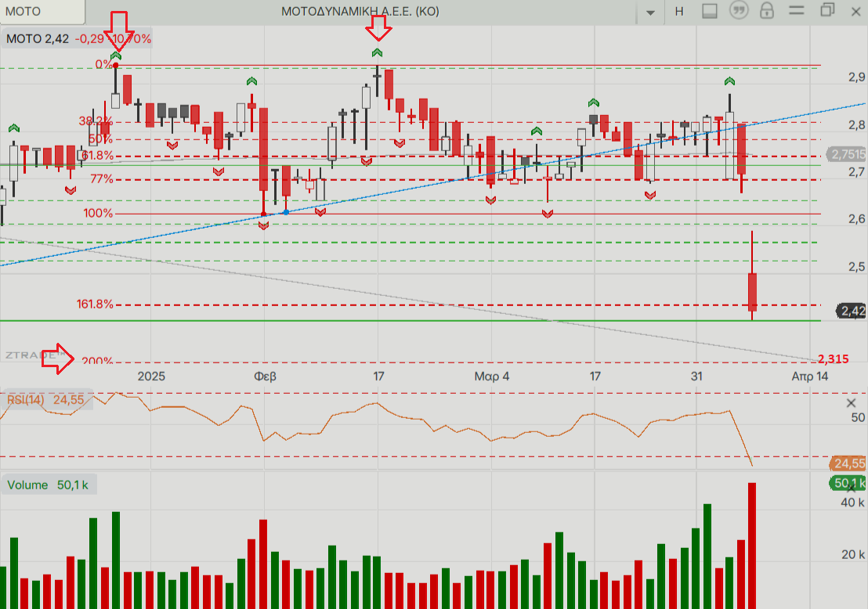Open the two-line chart menu icon
This screenshot has height=609, width=868.
(797, 10)
